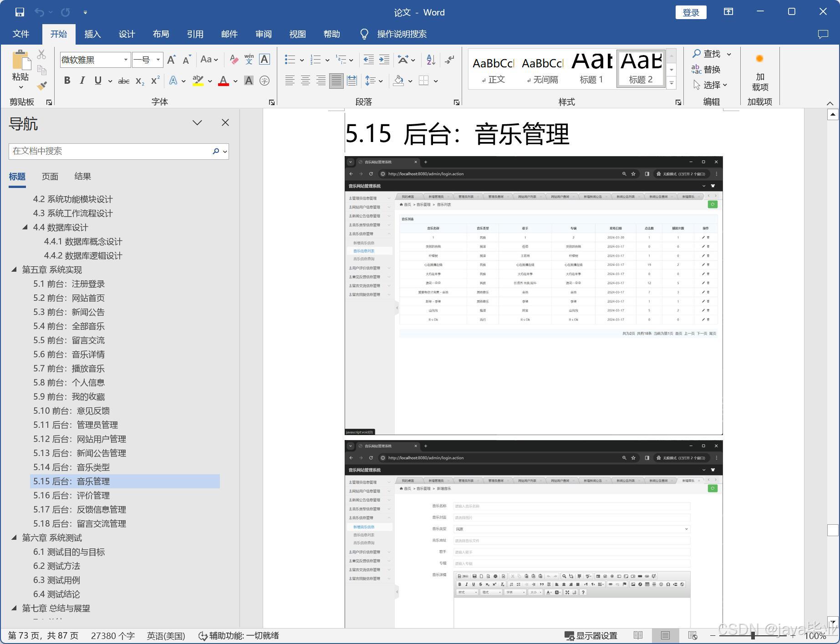Switch to the 插入 ribbon tab
The image size is (840, 644).
92,34
